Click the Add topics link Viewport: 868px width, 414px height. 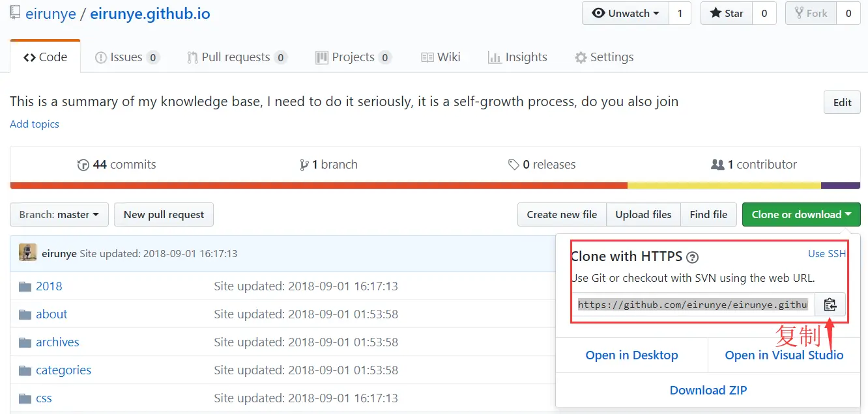(x=35, y=124)
